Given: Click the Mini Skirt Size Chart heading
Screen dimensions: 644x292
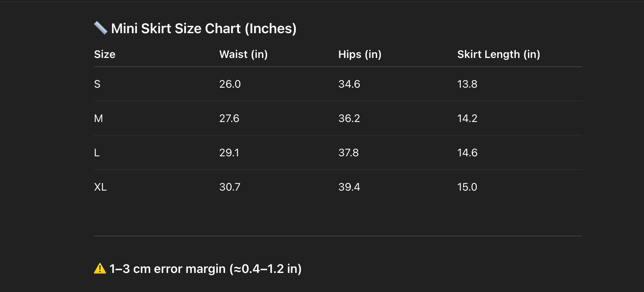Looking at the screenshot, I should point(204,29).
